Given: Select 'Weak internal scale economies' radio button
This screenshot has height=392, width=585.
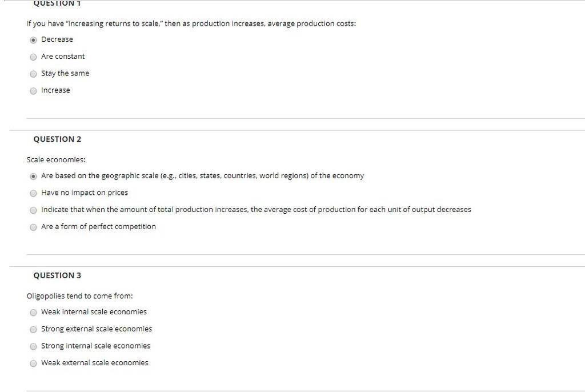Looking at the screenshot, I should pyautogui.click(x=33, y=313).
